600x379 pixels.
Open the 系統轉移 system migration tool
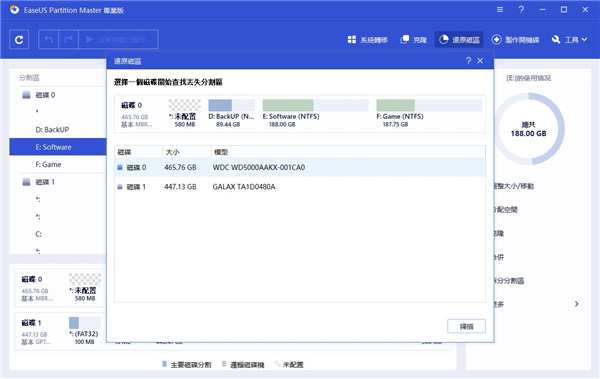(x=368, y=40)
